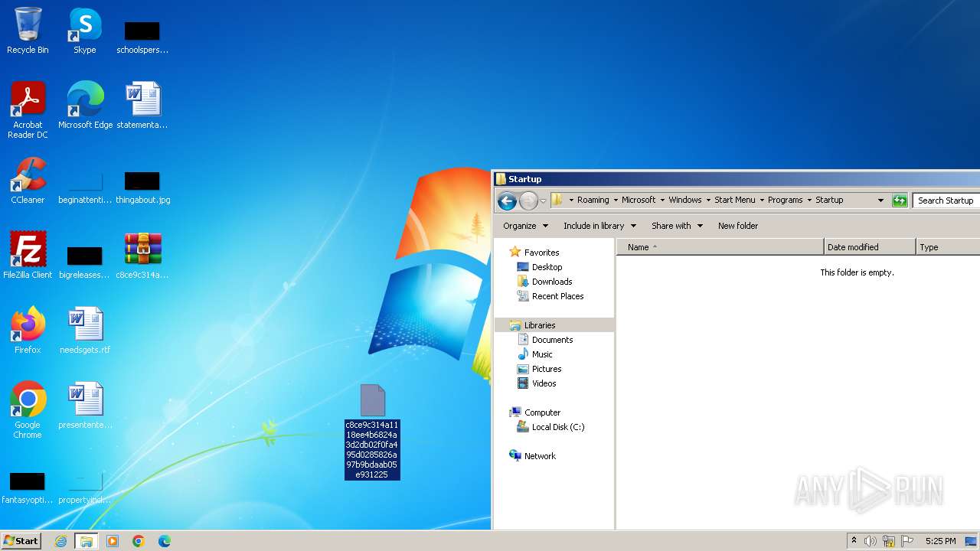The height and width of the screenshot is (551, 980).
Task: Refresh the Startup folder view
Action: pyautogui.click(x=900, y=201)
